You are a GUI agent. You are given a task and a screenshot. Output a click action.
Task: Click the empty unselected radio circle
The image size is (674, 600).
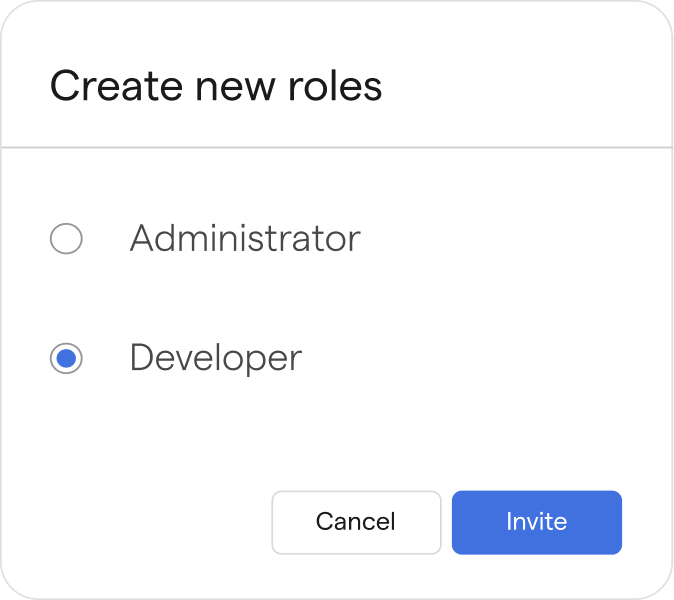(66, 239)
